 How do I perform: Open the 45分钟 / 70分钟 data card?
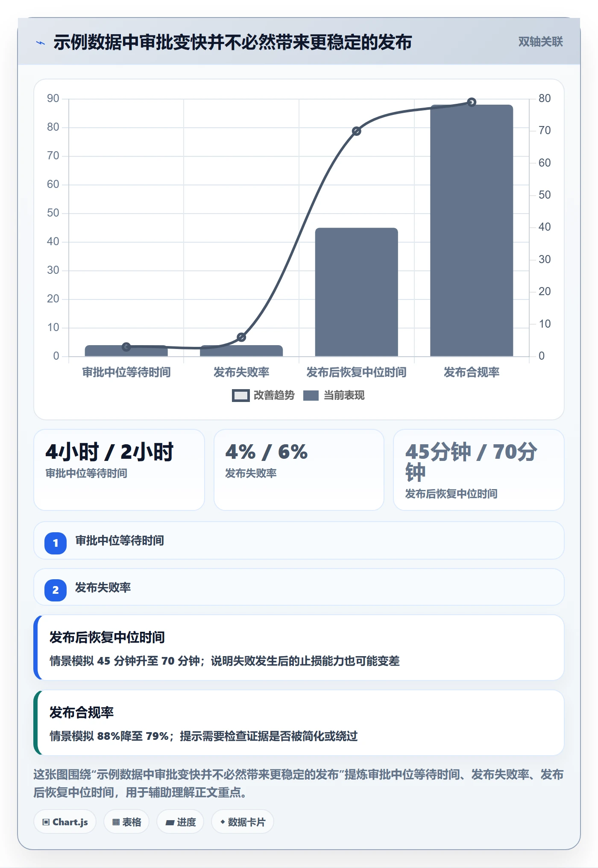tap(479, 470)
